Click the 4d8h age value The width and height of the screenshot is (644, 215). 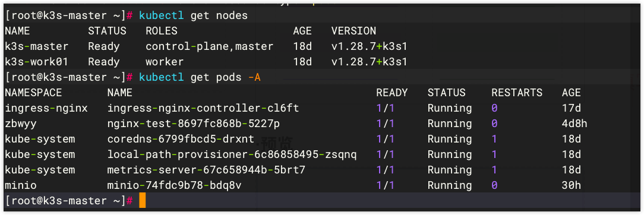click(x=574, y=124)
